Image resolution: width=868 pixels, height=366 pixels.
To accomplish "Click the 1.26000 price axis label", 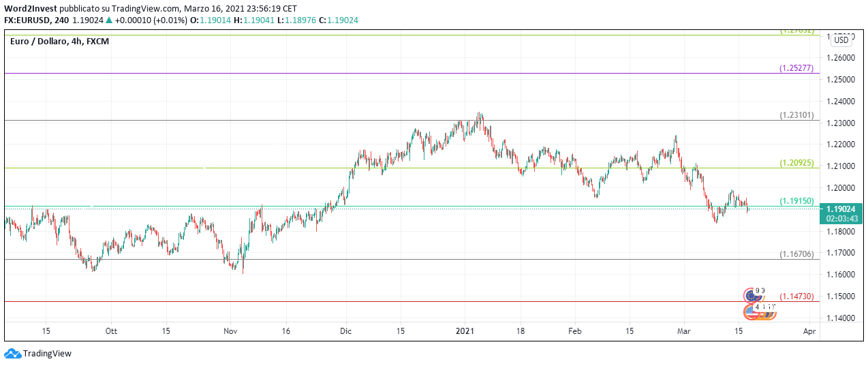I will (840, 58).
